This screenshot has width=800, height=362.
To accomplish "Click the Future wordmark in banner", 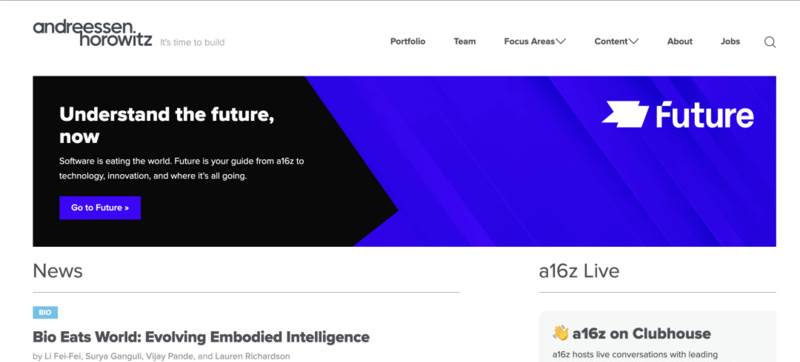I will (x=705, y=115).
